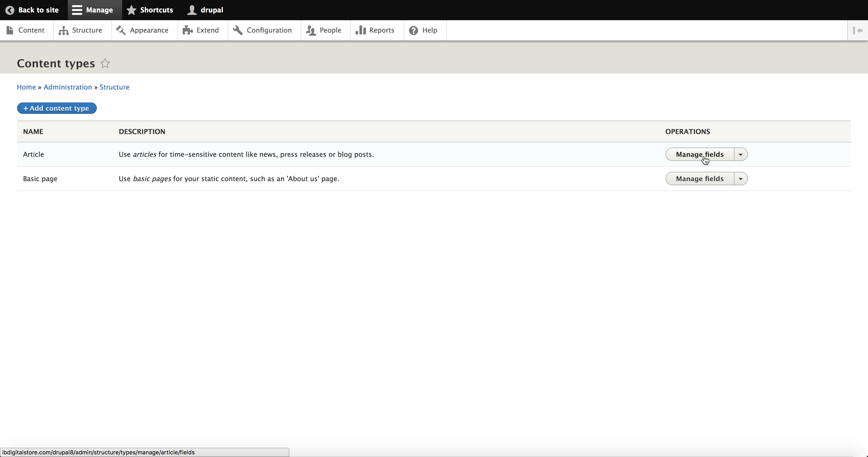Click the Extend puzzle piece icon
Viewport: 868px width, 457px height.
pyautogui.click(x=187, y=30)
